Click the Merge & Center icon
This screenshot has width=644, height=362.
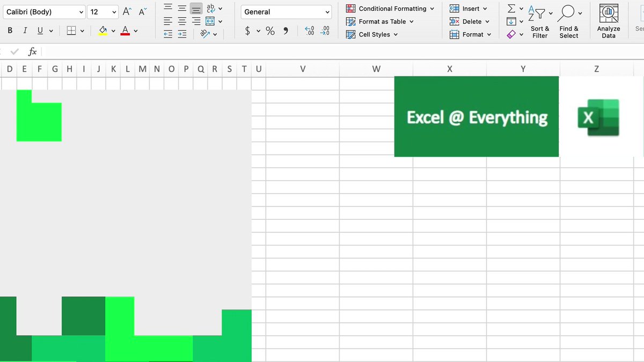pyautogui.click(x=210, y=21)
